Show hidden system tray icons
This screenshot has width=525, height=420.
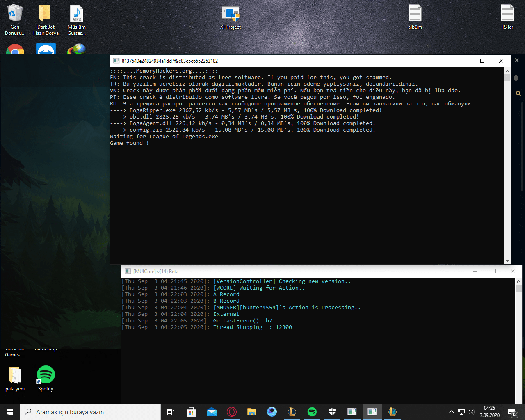coord(452,412)
